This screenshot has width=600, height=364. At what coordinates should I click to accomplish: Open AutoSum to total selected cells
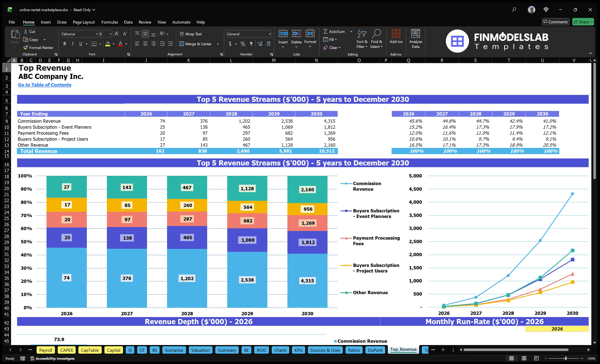pos(335,31)
